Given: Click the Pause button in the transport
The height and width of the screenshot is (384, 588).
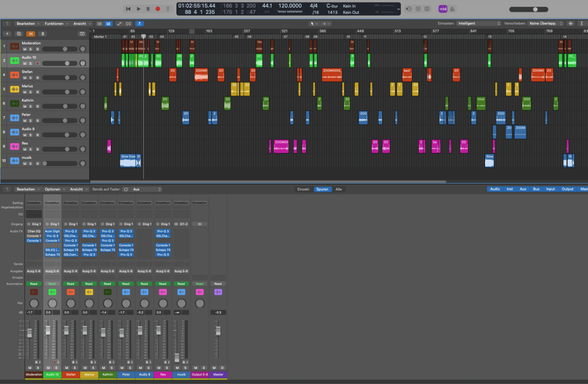Looking at the screenshot, I should click(148, 9).
